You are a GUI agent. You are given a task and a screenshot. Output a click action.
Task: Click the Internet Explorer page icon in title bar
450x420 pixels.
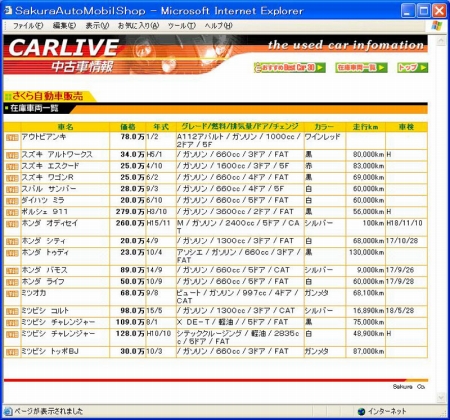8,10
